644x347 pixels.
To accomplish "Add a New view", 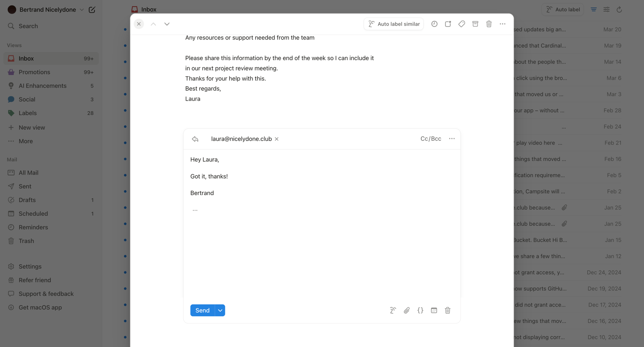I will tap(51, 127).
